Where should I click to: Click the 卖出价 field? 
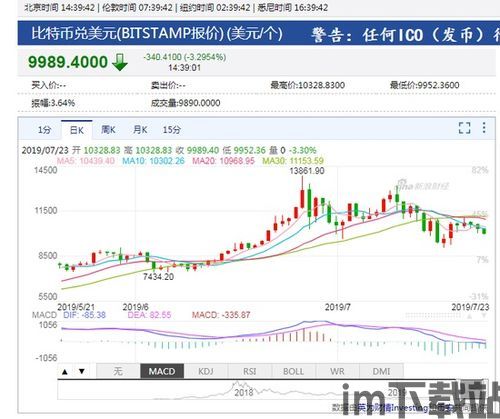click(168, 85)
